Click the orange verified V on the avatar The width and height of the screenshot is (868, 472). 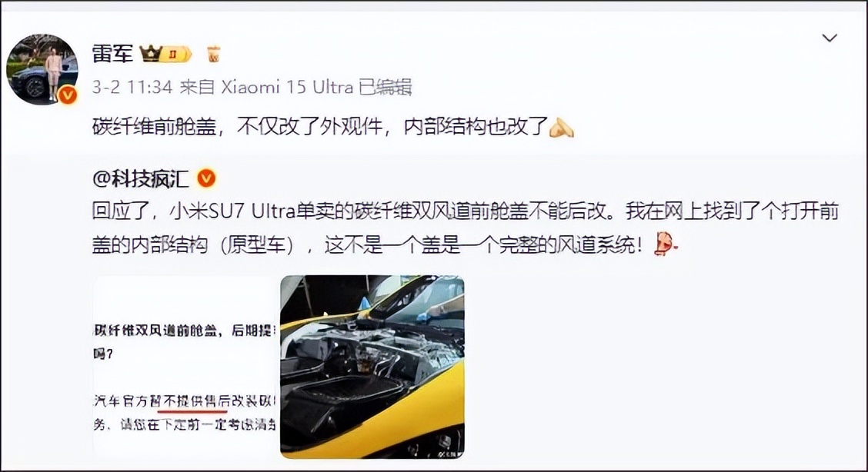[68, 95]
